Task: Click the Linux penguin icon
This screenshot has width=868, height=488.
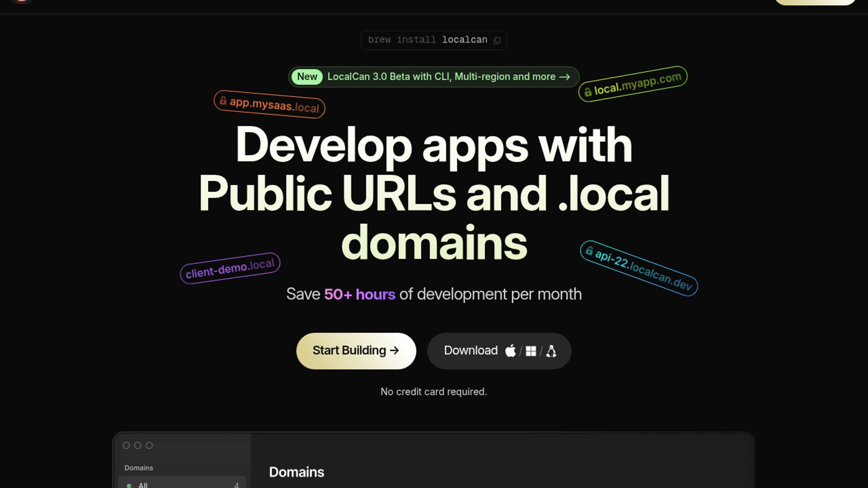Action: pyautogui.click(x=551, y=351)
